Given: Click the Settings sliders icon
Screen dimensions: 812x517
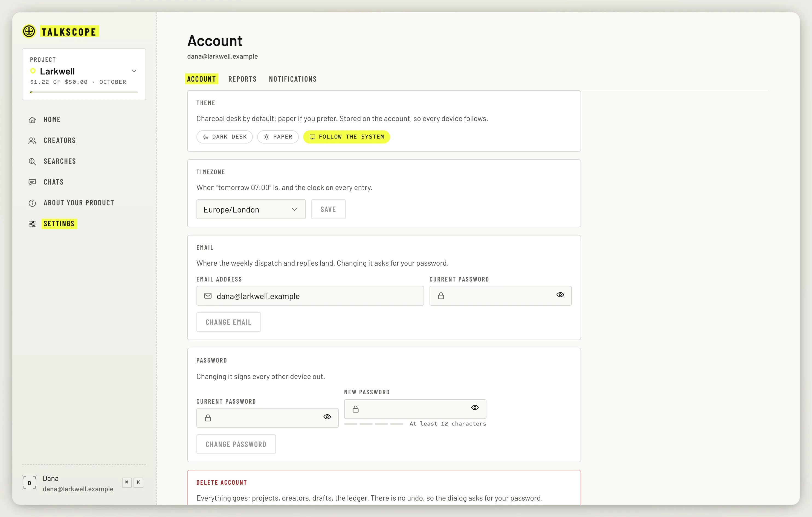Looking at the screenshot, I should 32,224.
